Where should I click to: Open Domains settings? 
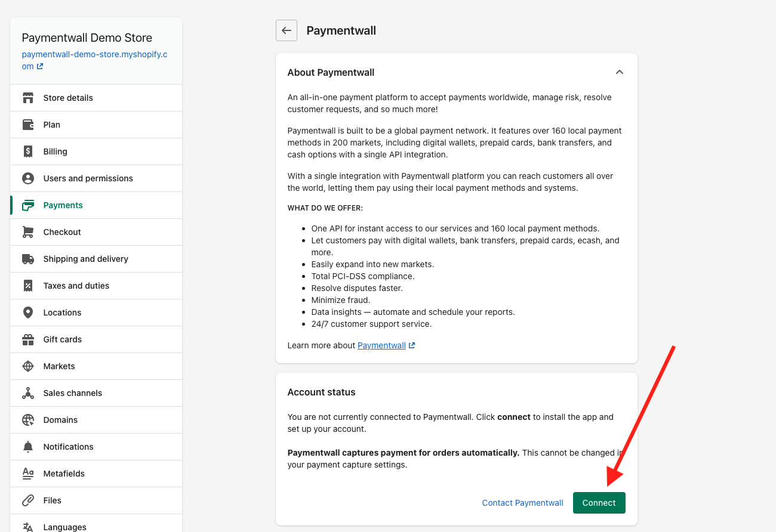pyautogui.click(x=96, y=420)
